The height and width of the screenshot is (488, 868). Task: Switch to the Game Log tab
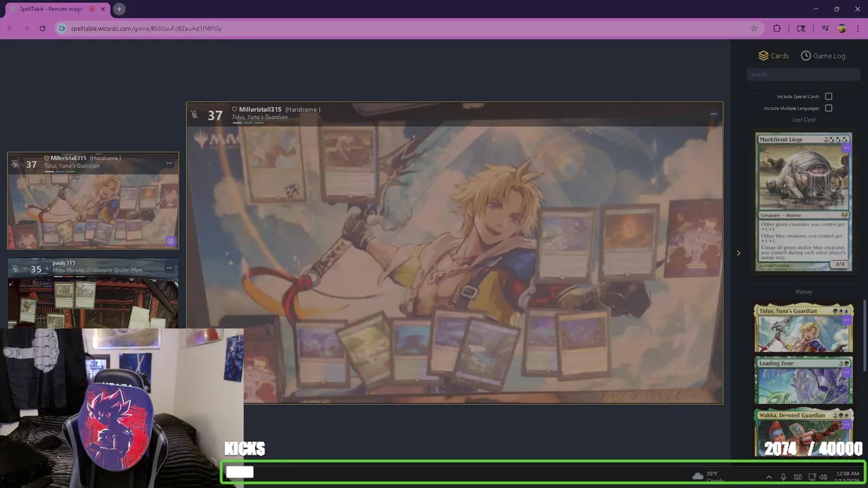823,56
